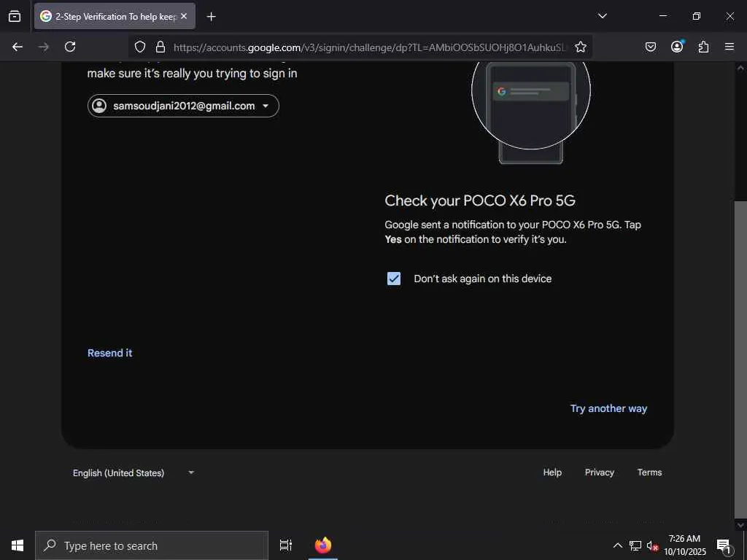Viewport: 747px width, 560px height.
Task: Click the Resend it link
Action: click(109, 353)
